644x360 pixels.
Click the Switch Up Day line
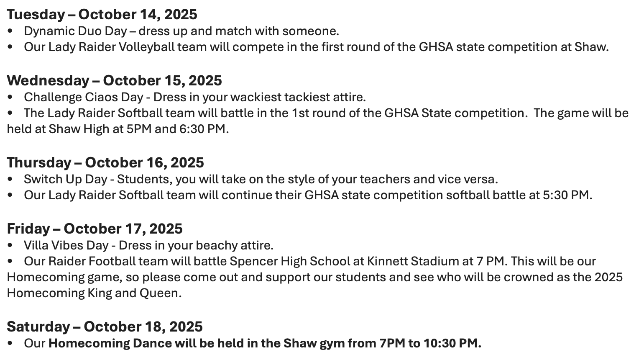click(x=261, y=179)
